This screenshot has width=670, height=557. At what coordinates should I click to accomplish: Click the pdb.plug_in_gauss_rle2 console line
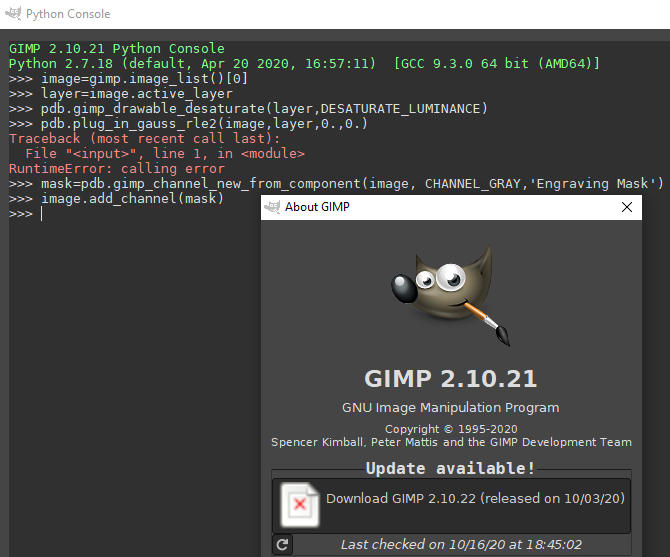coord(188,123)
